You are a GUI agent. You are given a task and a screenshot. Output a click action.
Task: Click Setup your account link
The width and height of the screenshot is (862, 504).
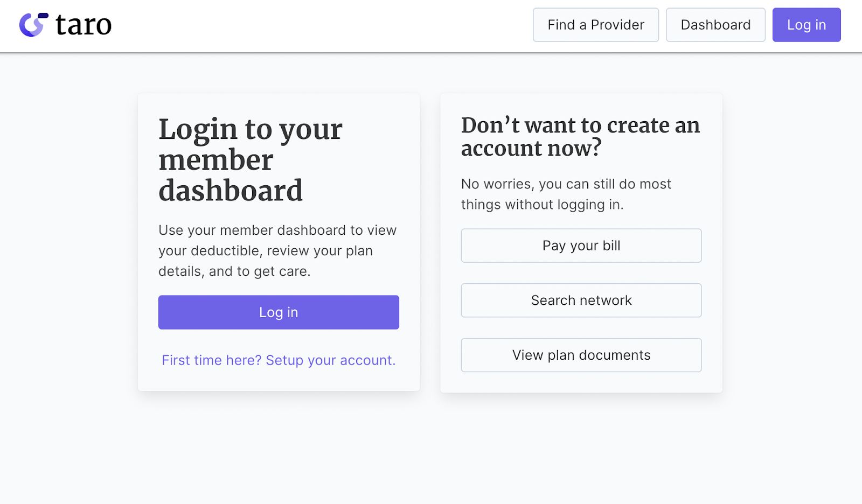click(330, 360)
